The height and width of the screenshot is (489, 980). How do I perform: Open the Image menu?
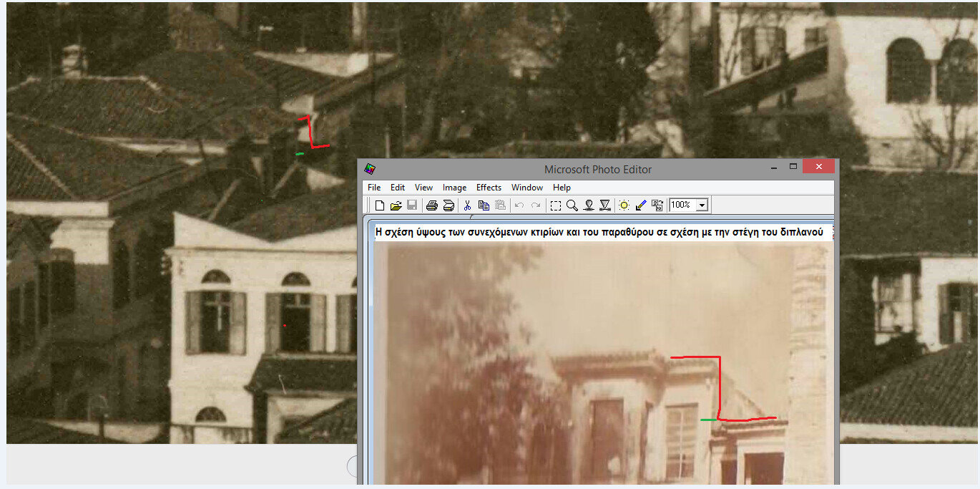(x=454, y=188)
